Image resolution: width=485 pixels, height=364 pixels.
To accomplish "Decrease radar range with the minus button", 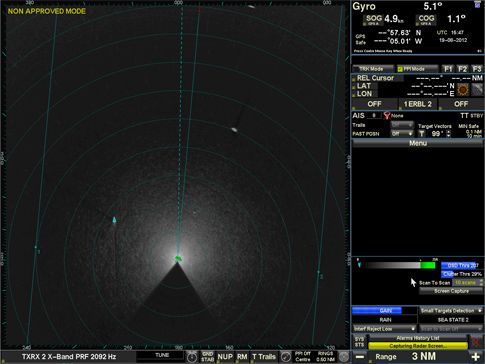I will 360,357.
